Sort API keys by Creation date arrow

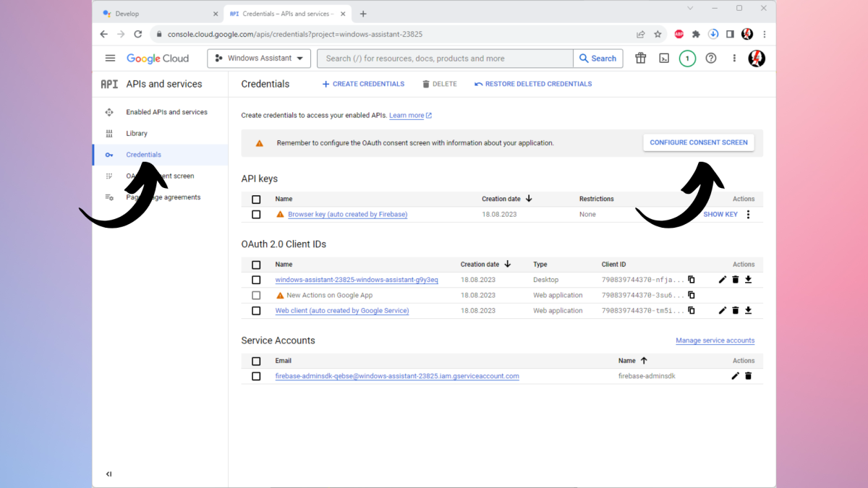point(529,199)
